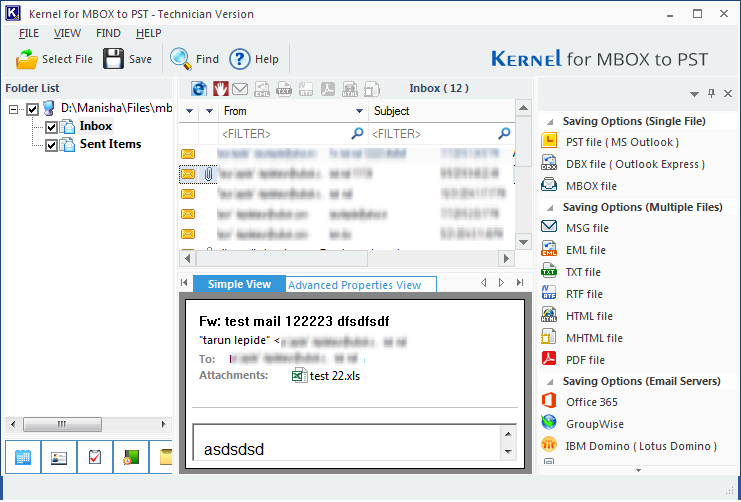Screen dimensions: 741x502
Task: Click the MBOX file icon
Action: point(549,185)
